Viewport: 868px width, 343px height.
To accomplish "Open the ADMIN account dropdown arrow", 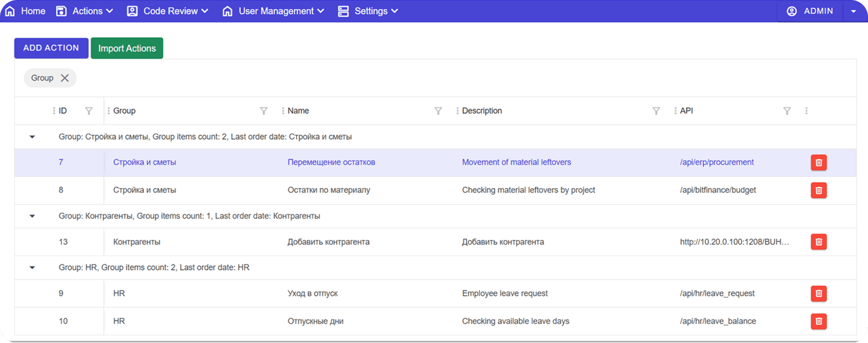I will [x=853, y=11].
